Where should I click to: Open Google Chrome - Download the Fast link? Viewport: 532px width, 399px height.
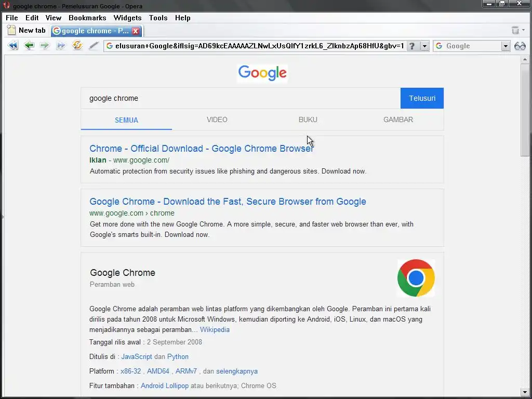click(228, 202)
